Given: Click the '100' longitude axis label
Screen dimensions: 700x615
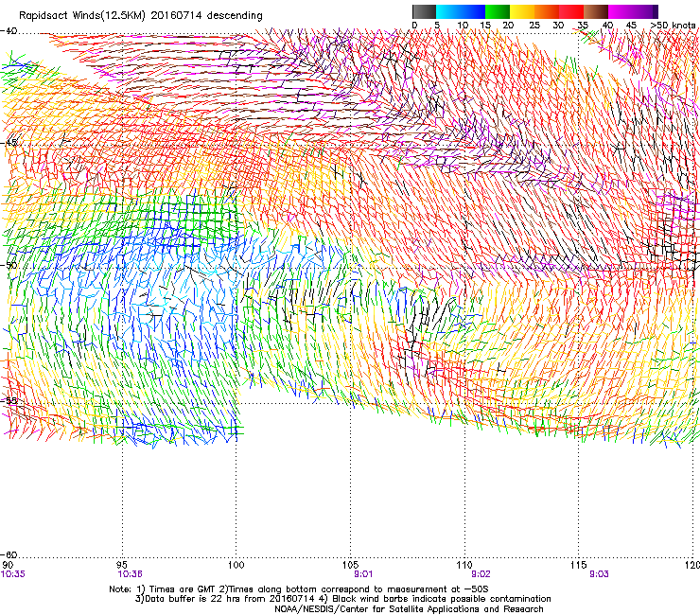Looking at the screenshot, I should point(236,565).
